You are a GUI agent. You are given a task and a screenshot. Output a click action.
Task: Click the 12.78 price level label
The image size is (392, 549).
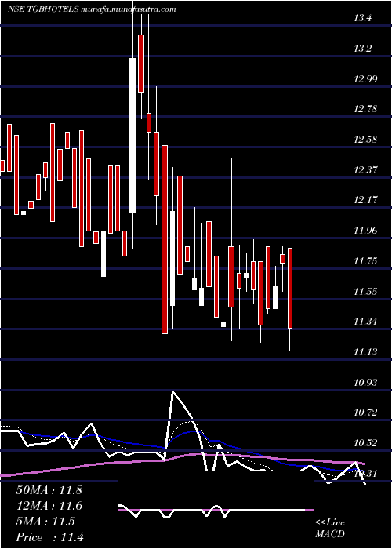click(365, 110)
